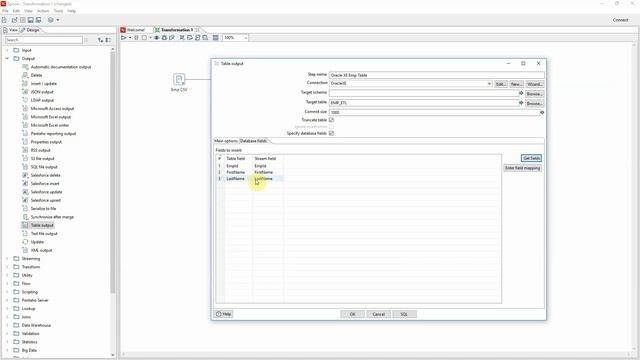640x360 pixels.
Task: Click the debug transformation icon
Action: click(x=164, y=38)
